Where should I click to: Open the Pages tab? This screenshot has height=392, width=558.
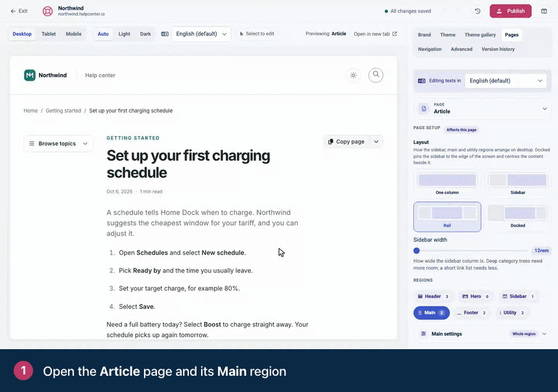tap(511, 35)
